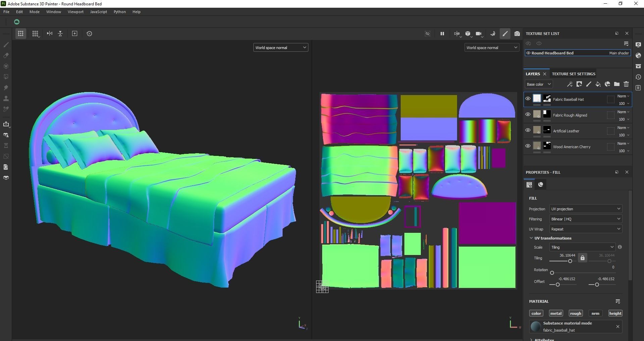Hide the Artificial Leather layer

coord(528,130)
